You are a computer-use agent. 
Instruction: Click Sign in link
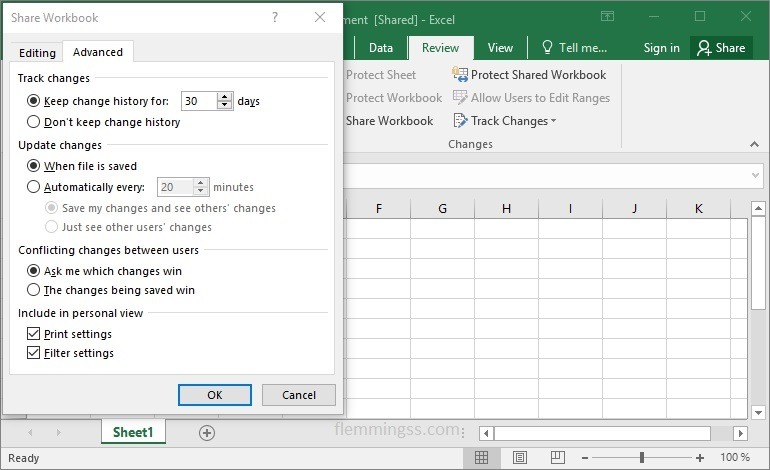[x=661, y=48]
